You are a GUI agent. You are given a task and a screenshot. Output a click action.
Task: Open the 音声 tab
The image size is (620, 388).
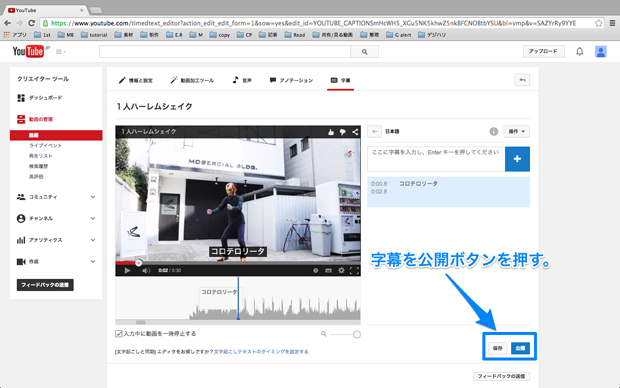[242, 80]
